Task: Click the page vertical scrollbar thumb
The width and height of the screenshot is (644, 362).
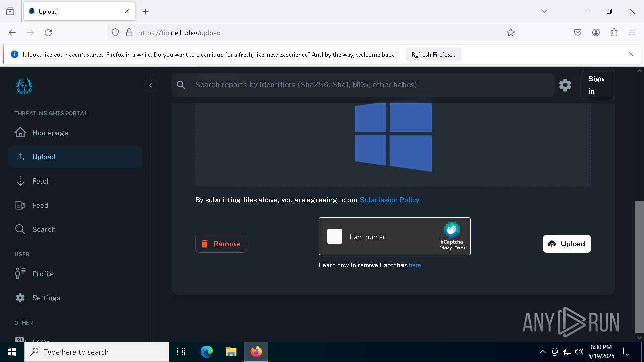Action: 639,266
